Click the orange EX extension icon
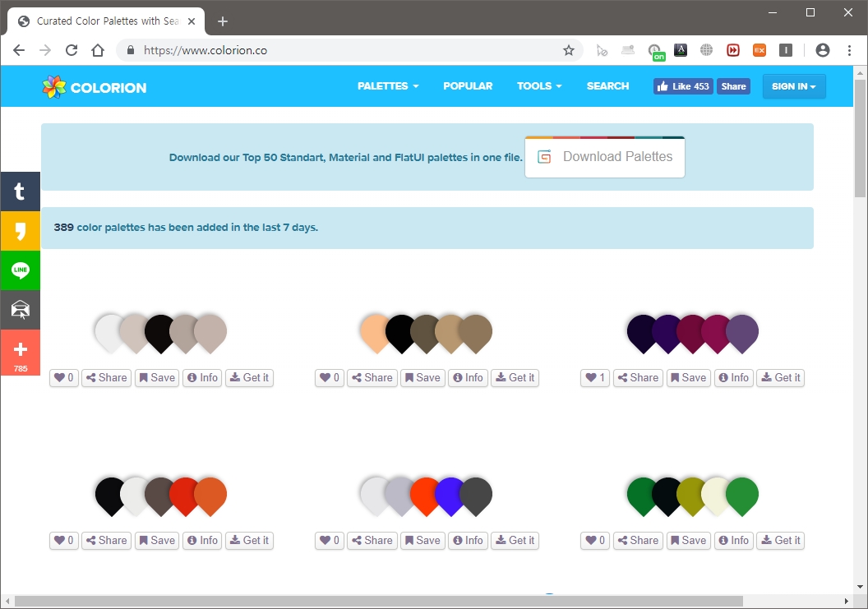 pyautogui.click(x=759, y=50)
